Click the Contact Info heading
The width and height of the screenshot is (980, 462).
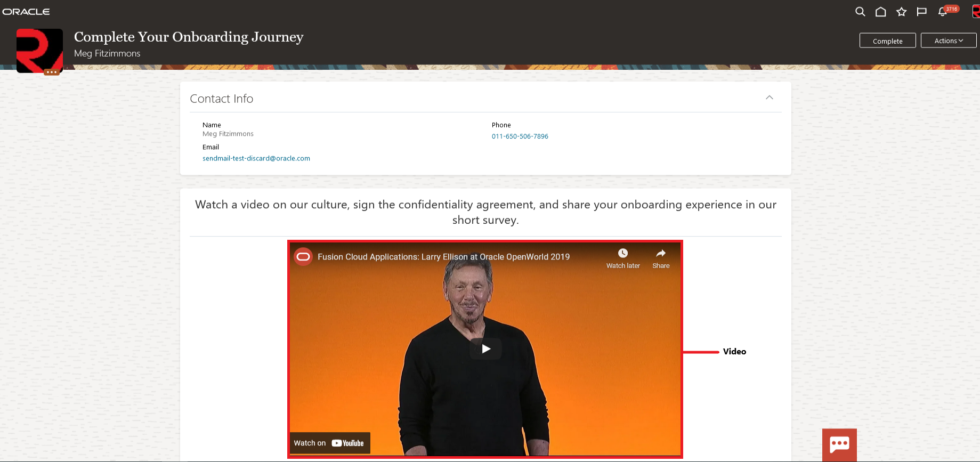click(x=222, y=99)
